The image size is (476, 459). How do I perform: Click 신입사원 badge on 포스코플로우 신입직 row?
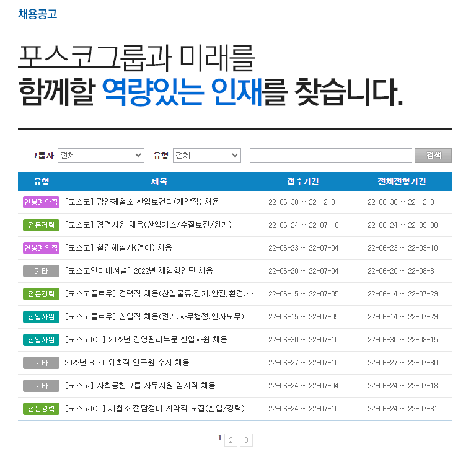41,317
